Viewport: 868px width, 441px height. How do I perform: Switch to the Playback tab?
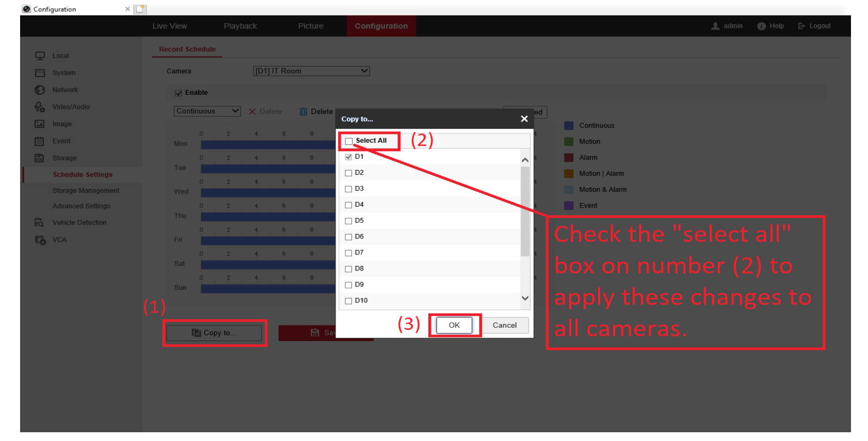tap(240, 26)
